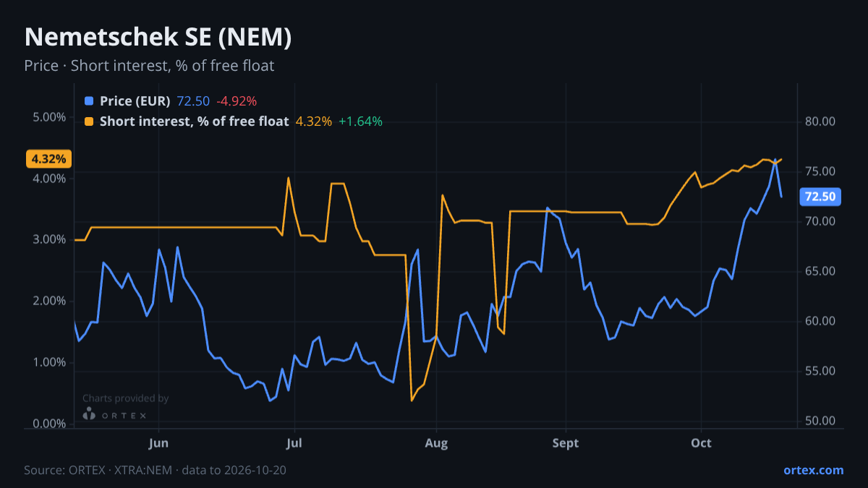Click the 75.00 right axis label
The image size is (868, 488).
click(820, 171)
